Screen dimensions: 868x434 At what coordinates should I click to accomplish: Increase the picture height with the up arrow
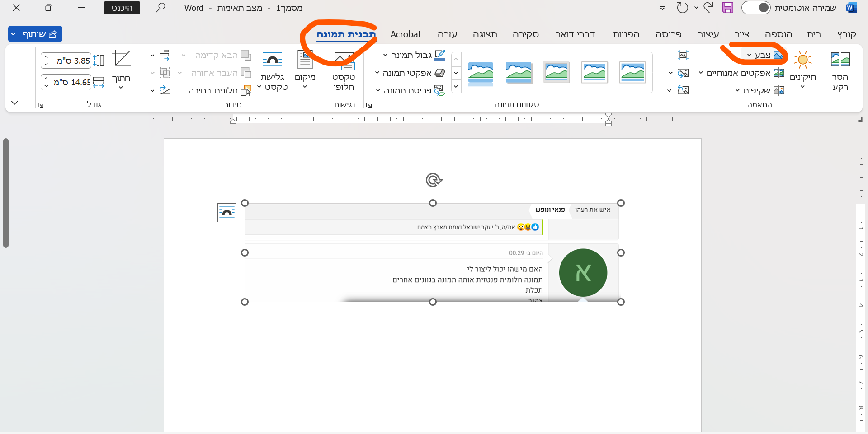click(x=46, y=57)
